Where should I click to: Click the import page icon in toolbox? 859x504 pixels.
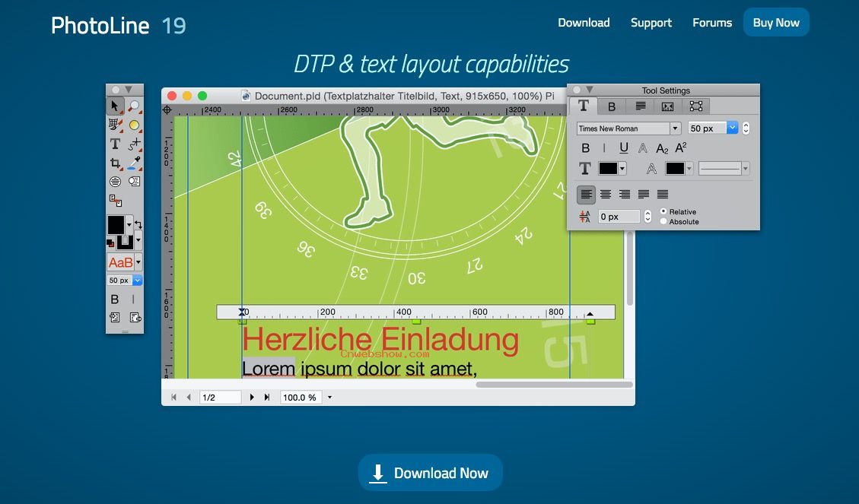point(114,318)
